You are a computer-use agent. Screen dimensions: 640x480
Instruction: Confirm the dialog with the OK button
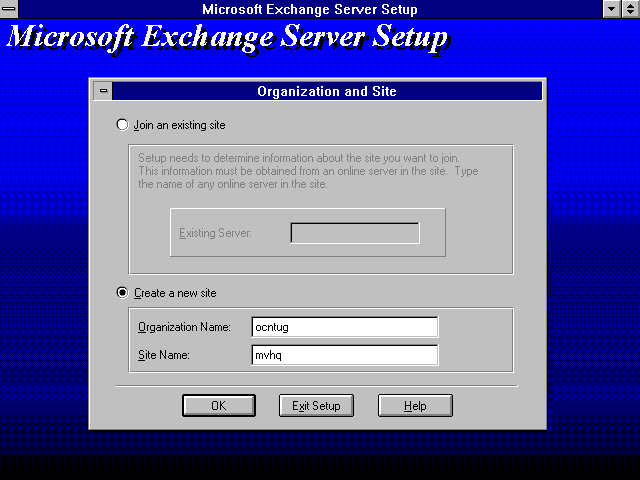pyautogui.click(x=219, y=405)
